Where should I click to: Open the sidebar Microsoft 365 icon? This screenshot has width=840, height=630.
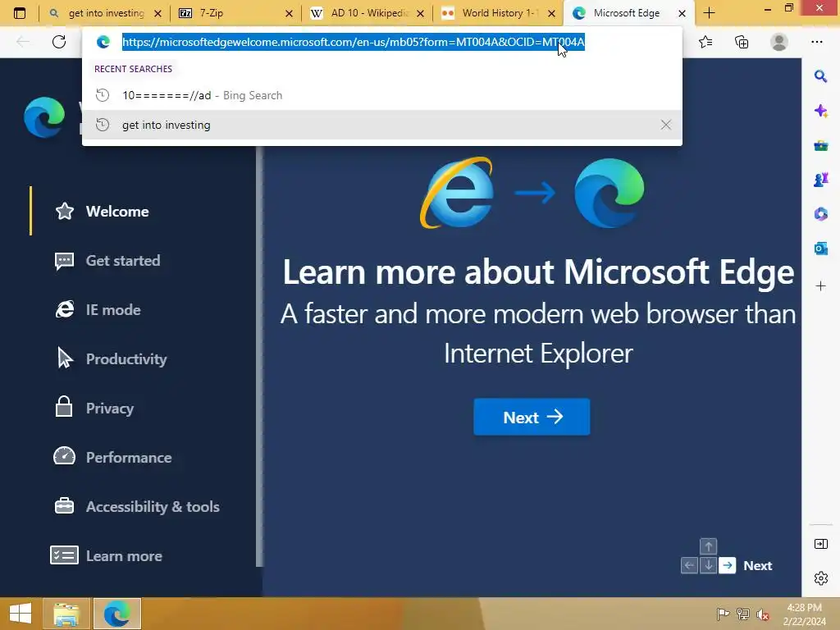click(x=820, y=214)
